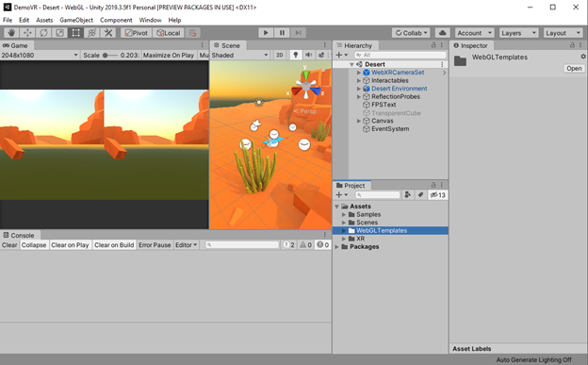This screenshot has height=365, width=588.
Task: Select the Rotate tool in the toolbar
Action: (43, 33)
